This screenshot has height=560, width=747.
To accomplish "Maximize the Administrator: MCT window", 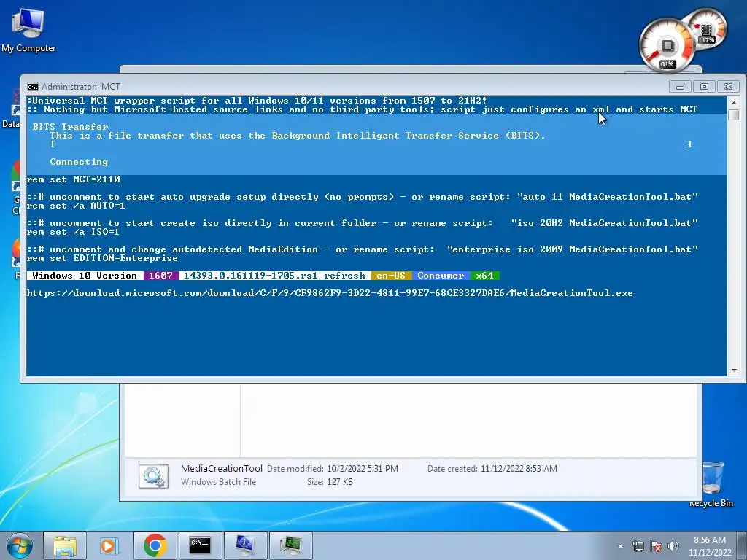I will coord(704,87).
